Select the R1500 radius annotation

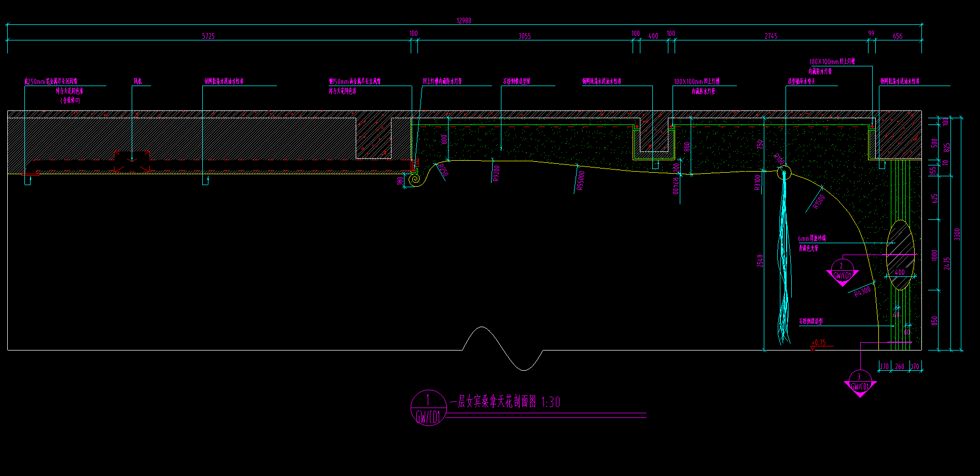pos(819,201)
